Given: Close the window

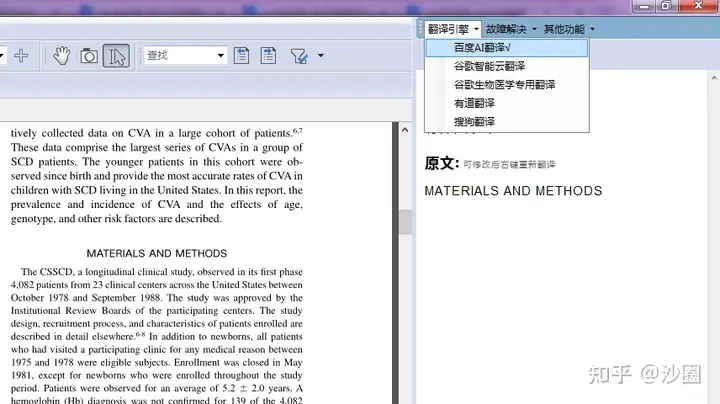Looking at the screenshot, I should (x=698, y=6).
